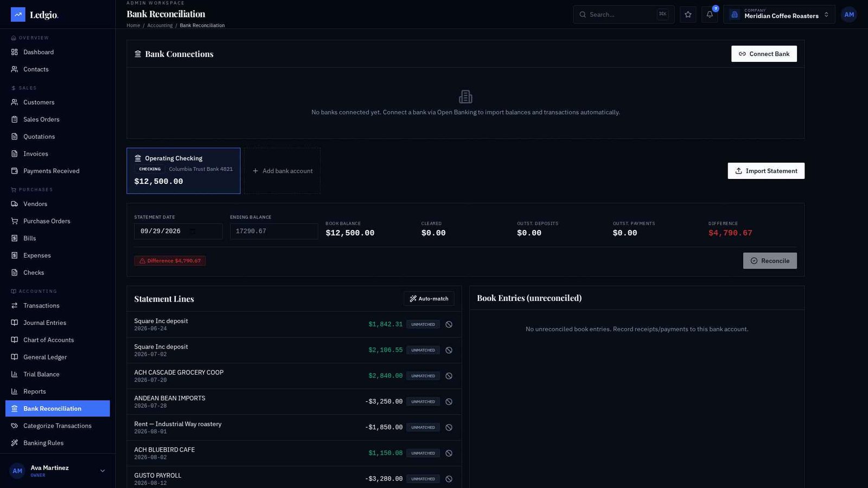Viewport: 868px width, 488px height.
Task: Open Dashboard from sidebar
Action: [x=58, y=52]
